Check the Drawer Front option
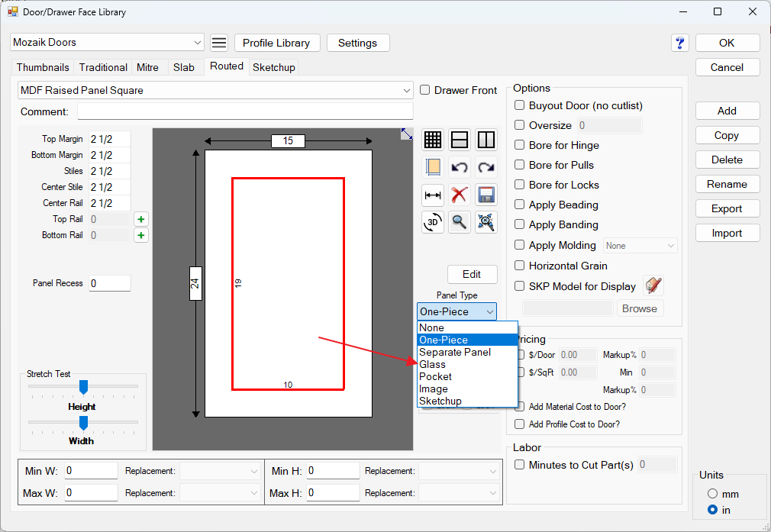The width and height of the screenshot is (771, 532). click(x=425, y=90)
